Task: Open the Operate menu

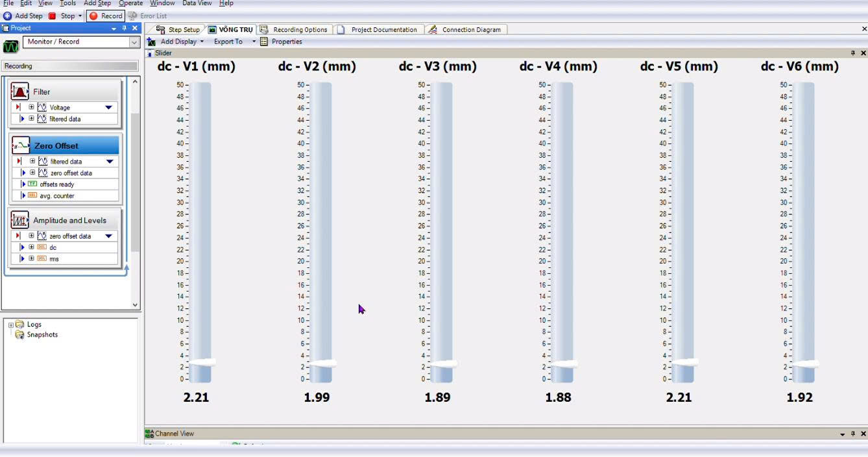Action: (x=130, y=3)
